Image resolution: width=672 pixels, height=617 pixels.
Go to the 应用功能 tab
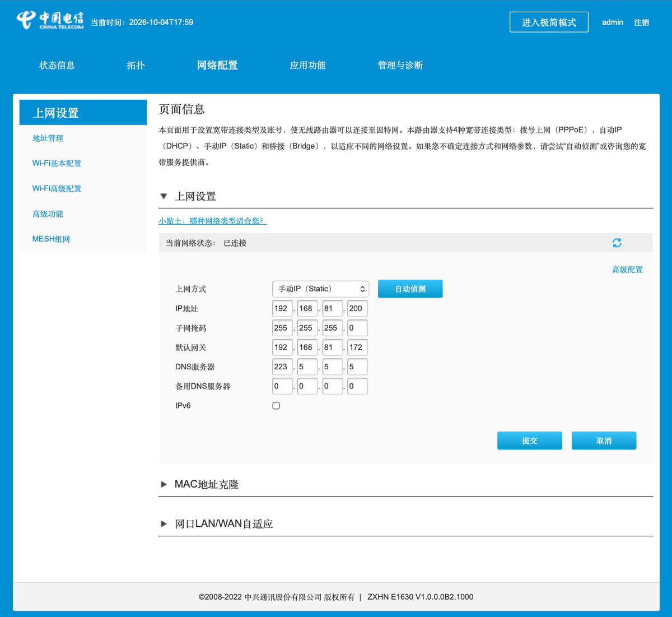click(x=307, y=65)
